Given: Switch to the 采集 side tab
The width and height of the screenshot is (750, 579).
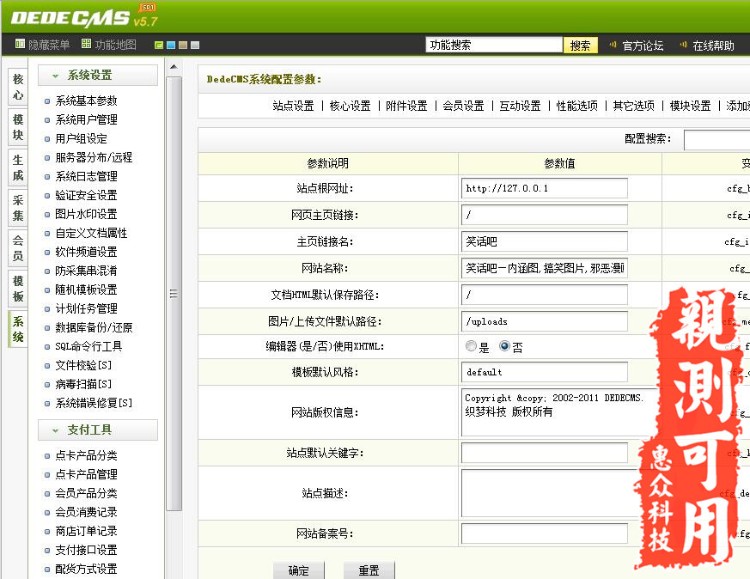Looking at the screenshot, I should coord(18,208).
